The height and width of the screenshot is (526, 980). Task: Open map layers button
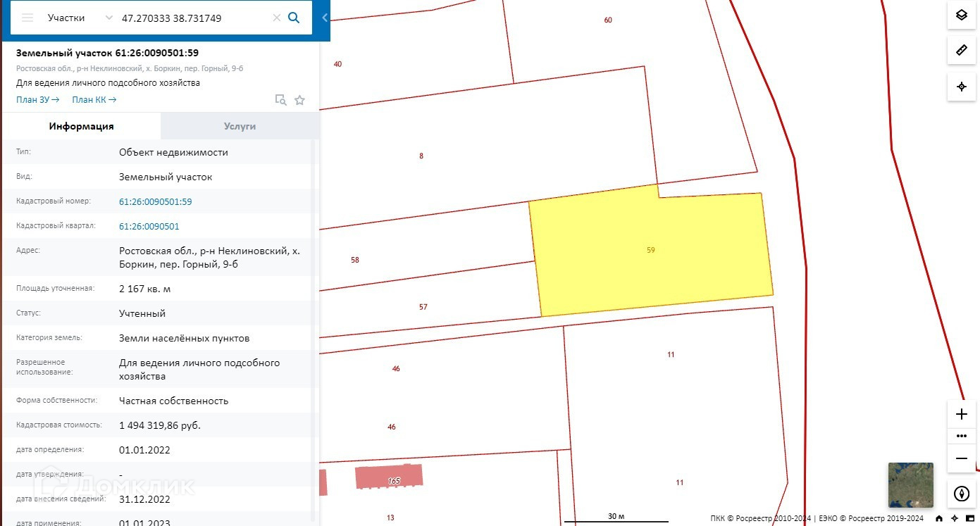coord(962,15)
